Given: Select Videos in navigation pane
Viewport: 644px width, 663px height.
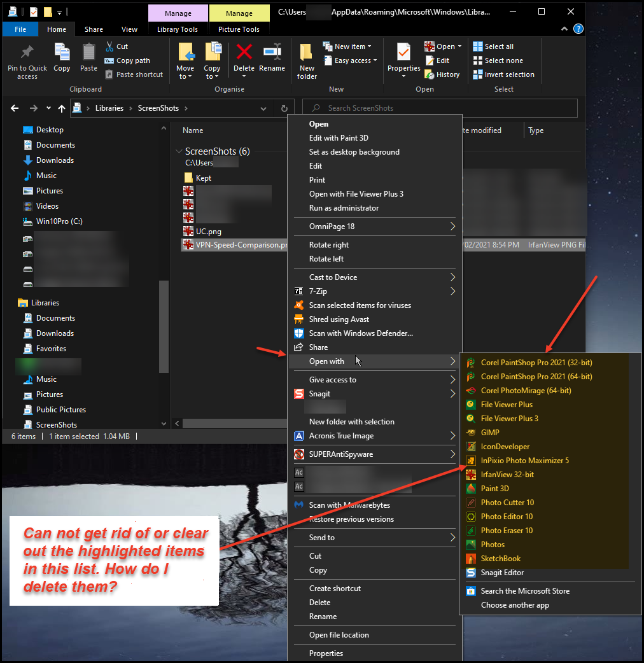Looking at the screenshot, I should click(x=47, y=206).
